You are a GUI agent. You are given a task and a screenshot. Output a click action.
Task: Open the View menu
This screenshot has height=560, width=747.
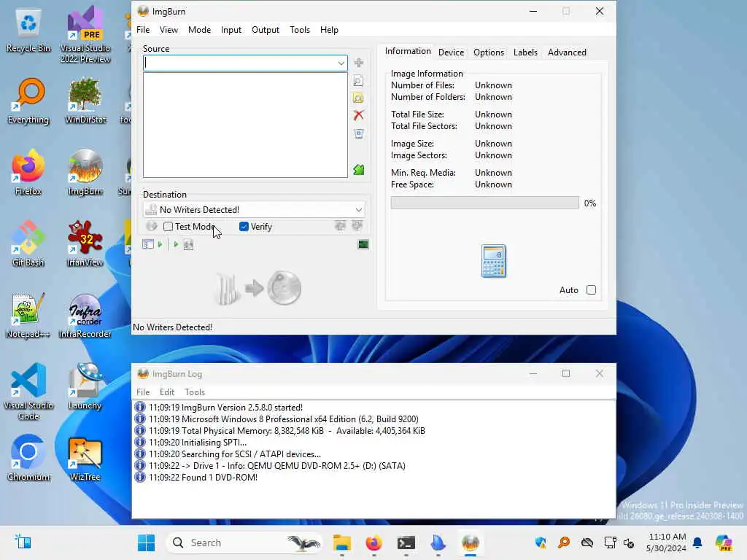169,29
